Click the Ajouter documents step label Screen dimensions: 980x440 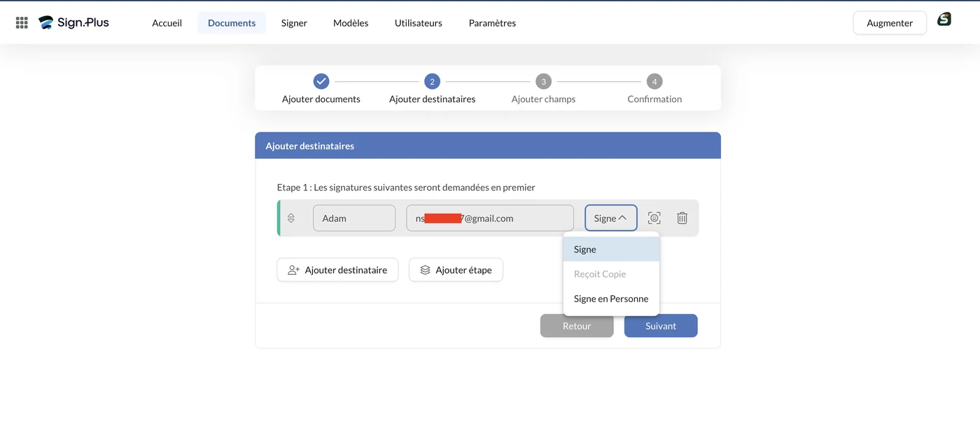pyautogui.click(x=321, y=99)
